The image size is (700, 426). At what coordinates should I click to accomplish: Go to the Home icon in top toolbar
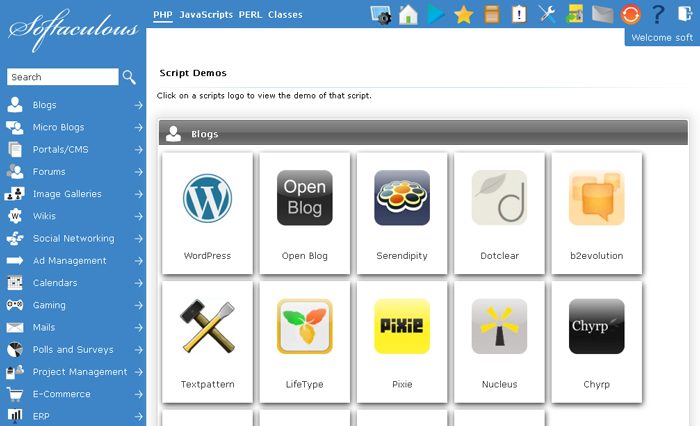408,15
